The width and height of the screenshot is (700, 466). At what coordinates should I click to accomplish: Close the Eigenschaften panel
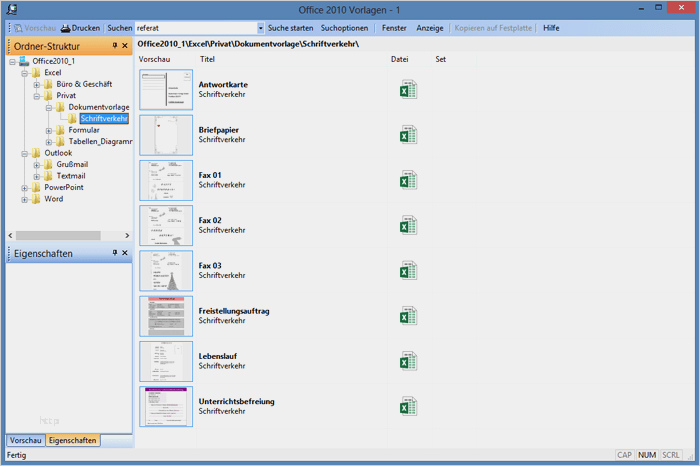(x=125, y=254)
